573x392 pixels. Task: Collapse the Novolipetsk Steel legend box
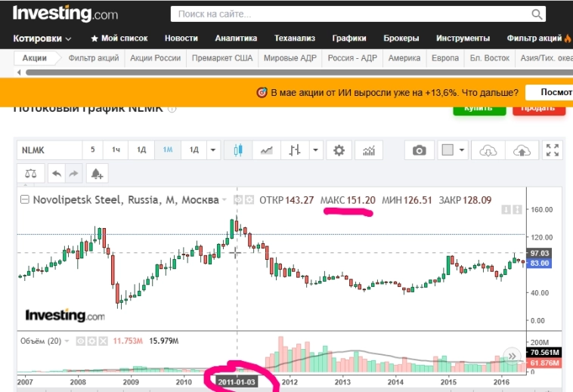(x=24, y=199)
